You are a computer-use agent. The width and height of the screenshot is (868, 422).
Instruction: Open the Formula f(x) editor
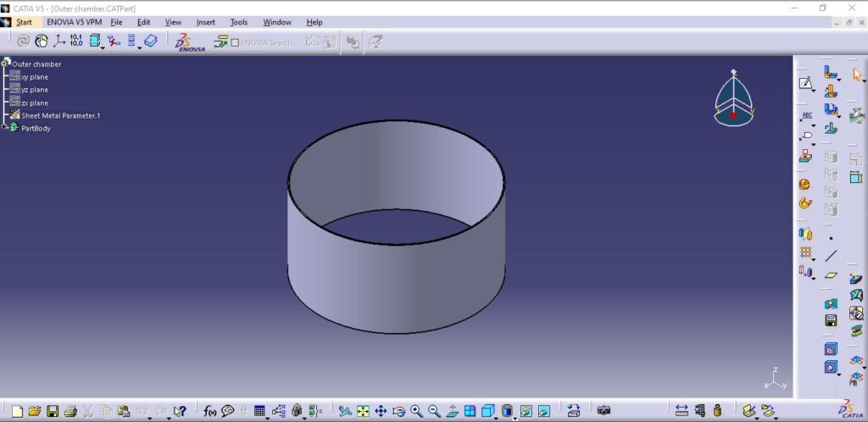point(210,411)
